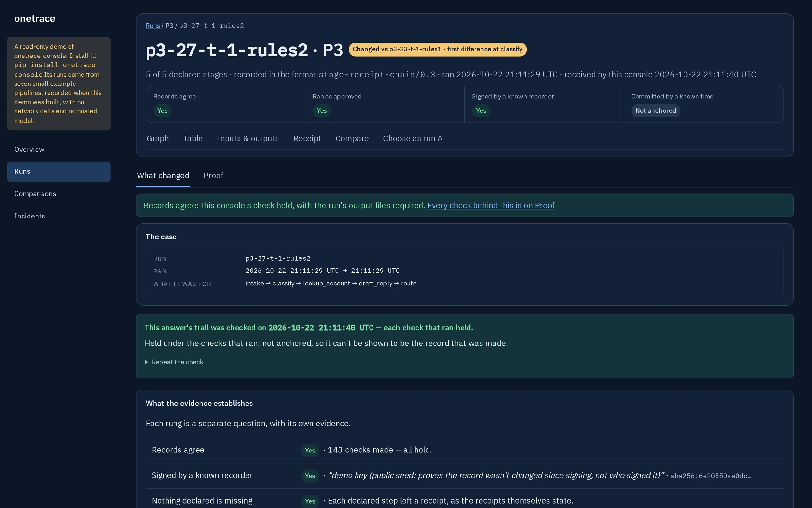This screenshot has width=812, height=508.
Task: Click the Committed by a known time label
Action: coord(672,97)
